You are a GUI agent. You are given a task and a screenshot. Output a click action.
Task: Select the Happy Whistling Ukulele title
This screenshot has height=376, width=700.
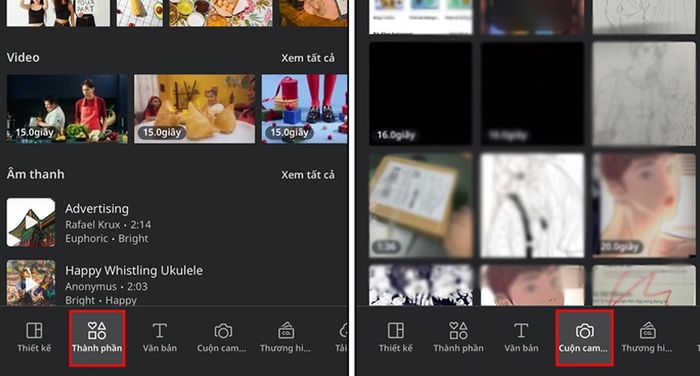(134, 270)
